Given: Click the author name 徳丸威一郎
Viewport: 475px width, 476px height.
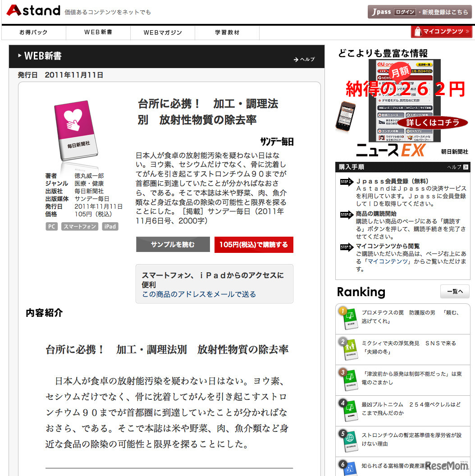Looking at the screenshot, I should point(89,176).
